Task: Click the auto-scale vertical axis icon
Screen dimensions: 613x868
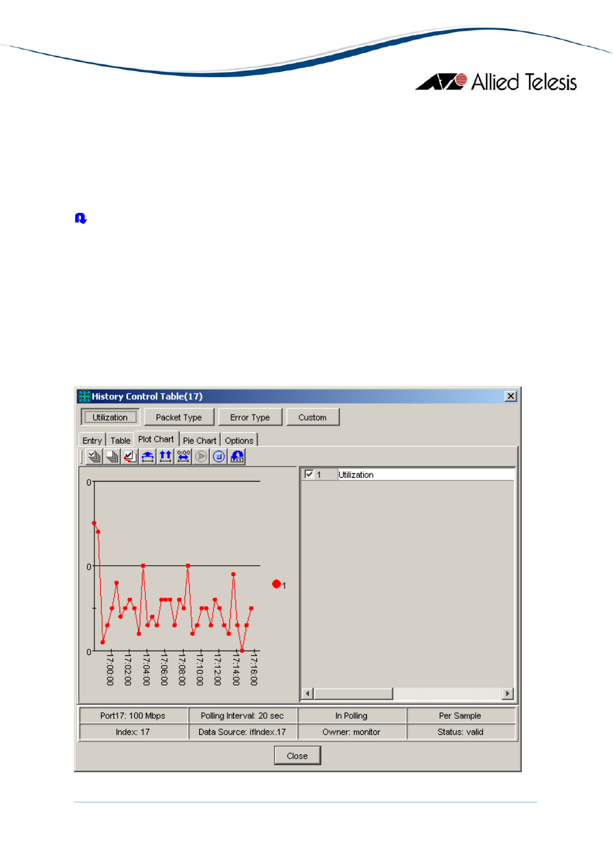Action: 148,457
